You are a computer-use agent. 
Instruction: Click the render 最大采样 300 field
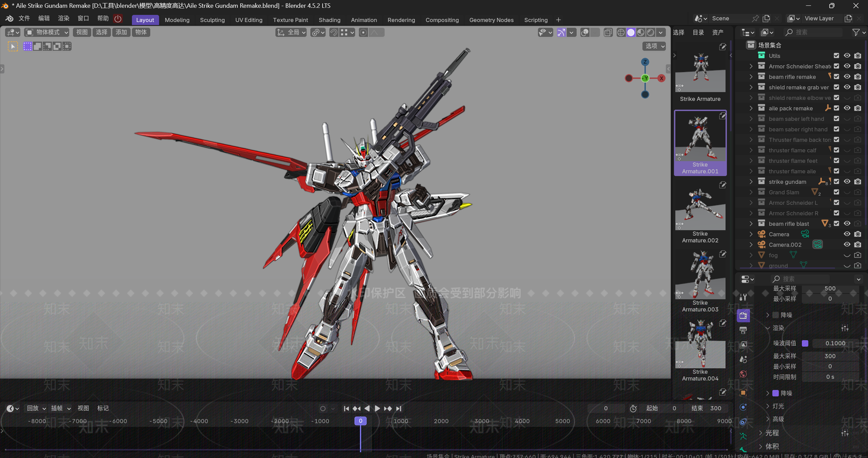click(830, 356)
